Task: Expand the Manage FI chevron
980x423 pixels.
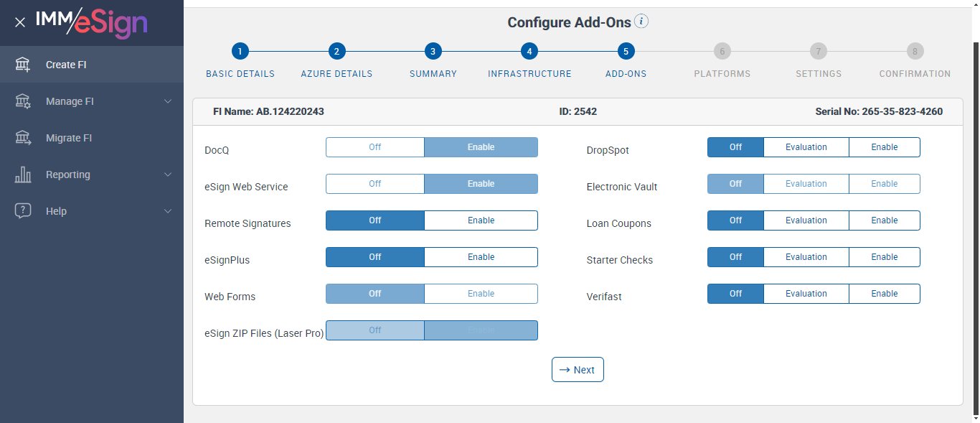Action: point(168,101)
